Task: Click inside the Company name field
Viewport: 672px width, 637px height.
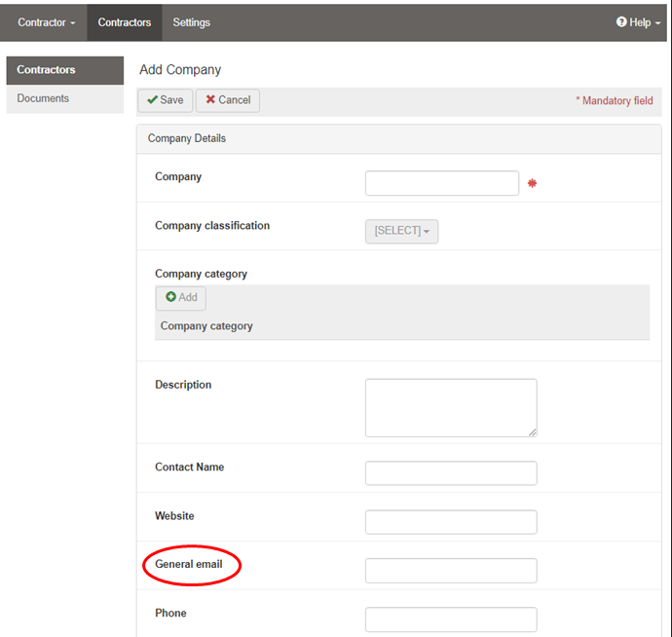Action: [x=441, y=183]
